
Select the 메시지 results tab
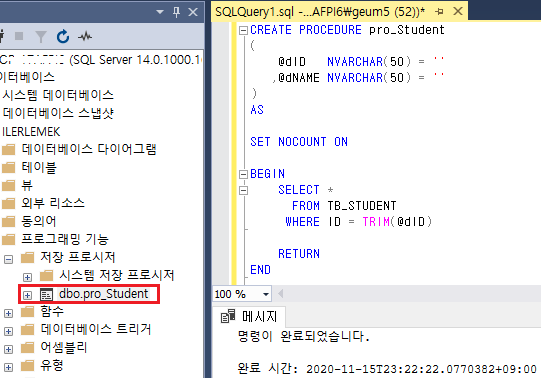(x=249, y=316)
